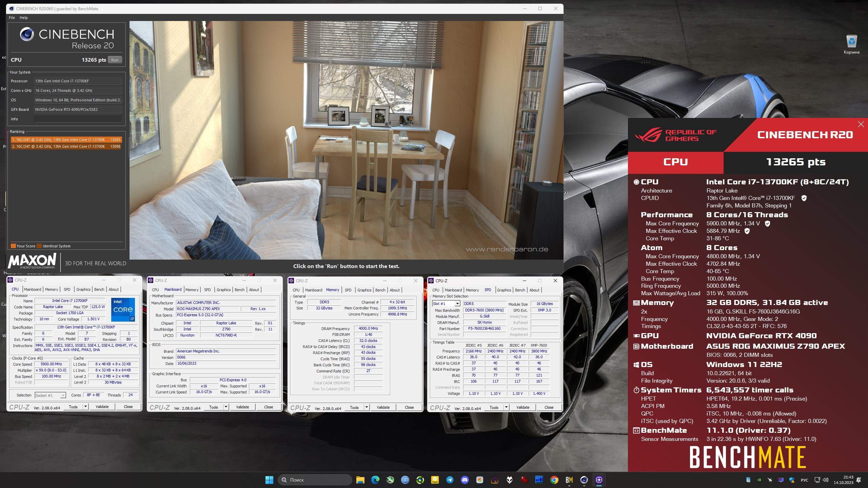Click the Max TDP value 125.0 W
868x488 pixels.
[x=98, y=307]
